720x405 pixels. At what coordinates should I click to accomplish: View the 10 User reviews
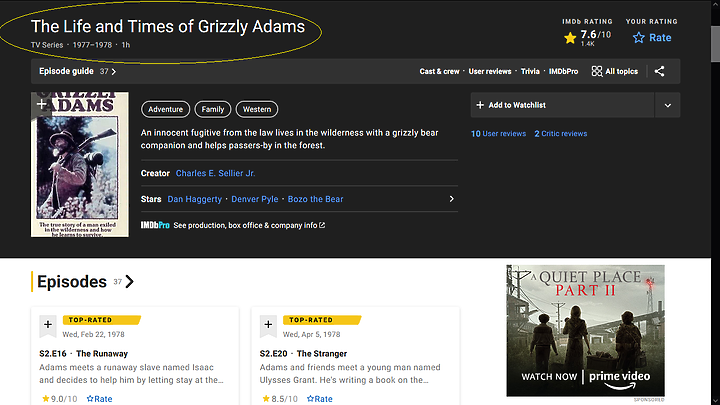(498, 133)
